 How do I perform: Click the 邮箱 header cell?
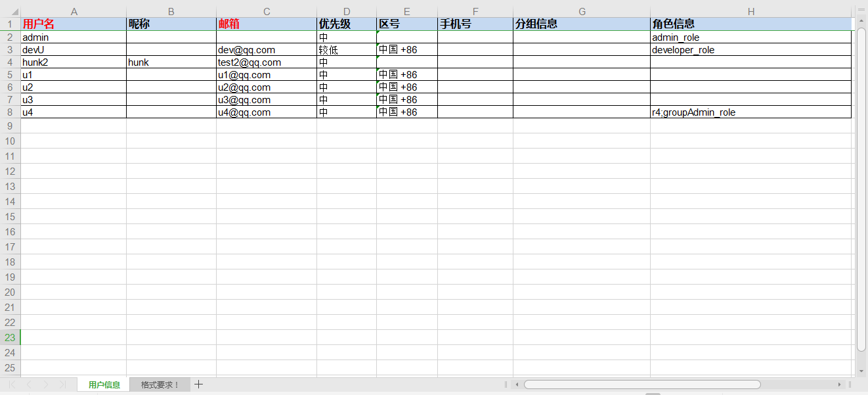click(x=266, y=24)
